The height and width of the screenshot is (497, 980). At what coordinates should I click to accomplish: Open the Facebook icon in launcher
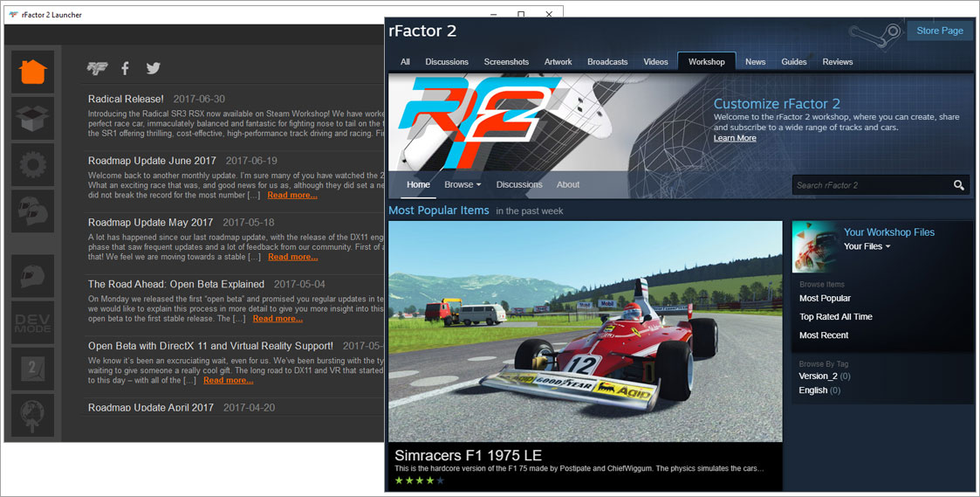pos(125,68)
